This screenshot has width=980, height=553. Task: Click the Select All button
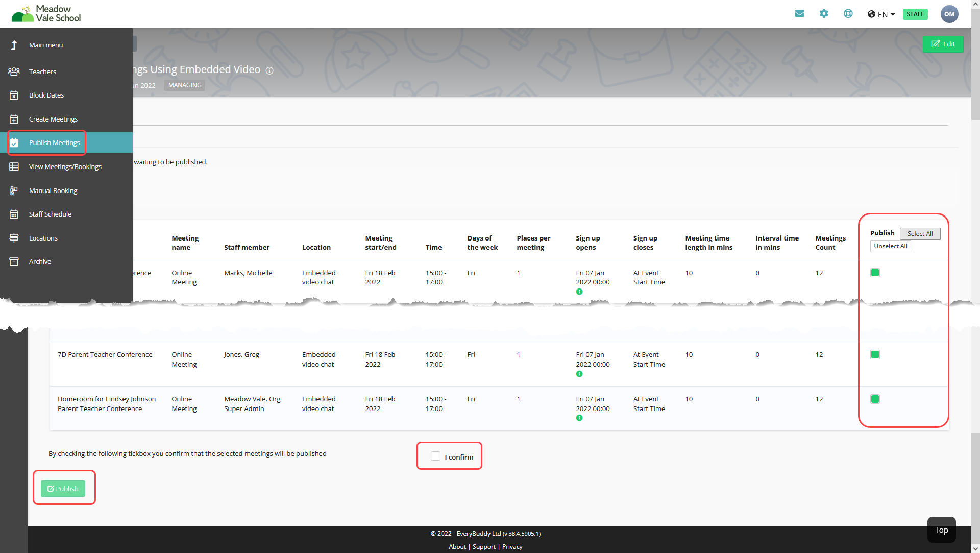(920, 234)
